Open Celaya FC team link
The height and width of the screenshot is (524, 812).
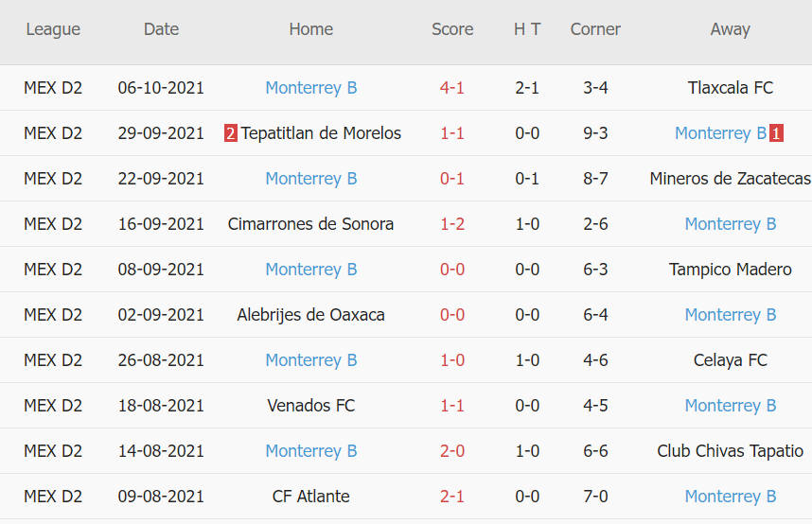[730, 360]
